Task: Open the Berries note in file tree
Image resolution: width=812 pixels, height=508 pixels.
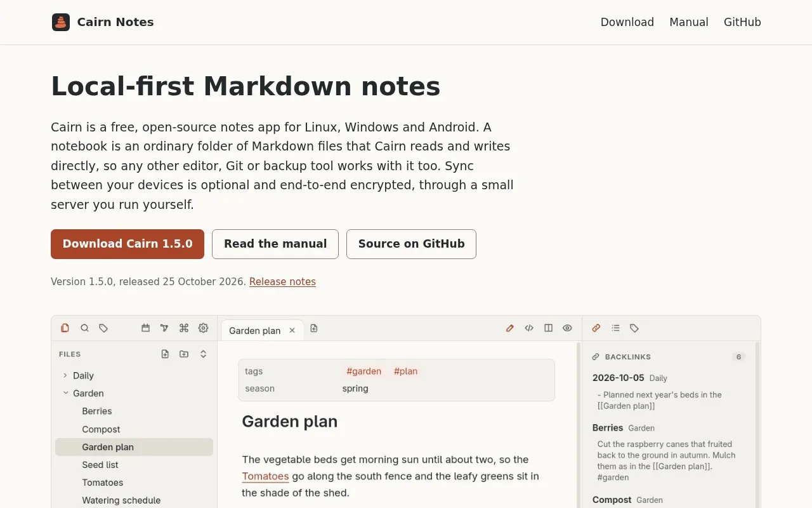Action: (x=134, y=411)
